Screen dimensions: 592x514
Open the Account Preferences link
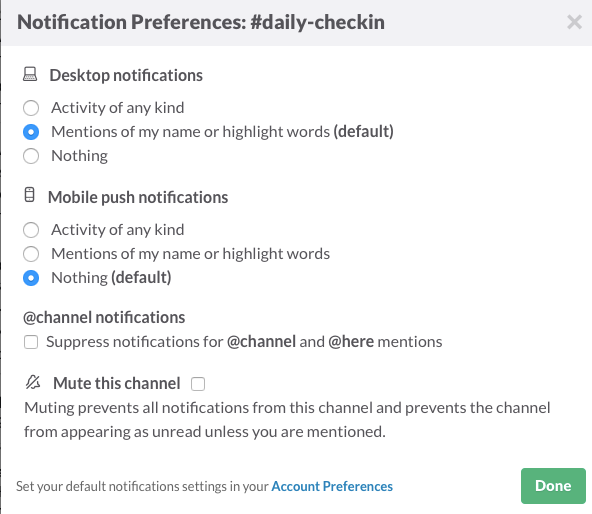pyautogui.click(x=332, y=486)
